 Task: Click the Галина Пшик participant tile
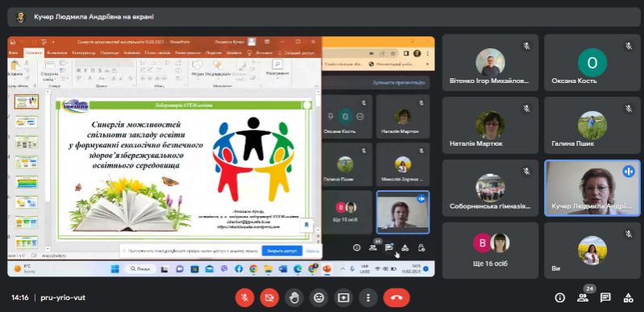(x=592, y=126)
